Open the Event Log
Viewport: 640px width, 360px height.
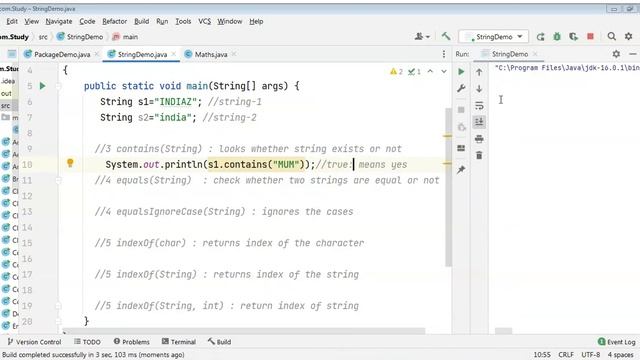(x=617, y=342)
